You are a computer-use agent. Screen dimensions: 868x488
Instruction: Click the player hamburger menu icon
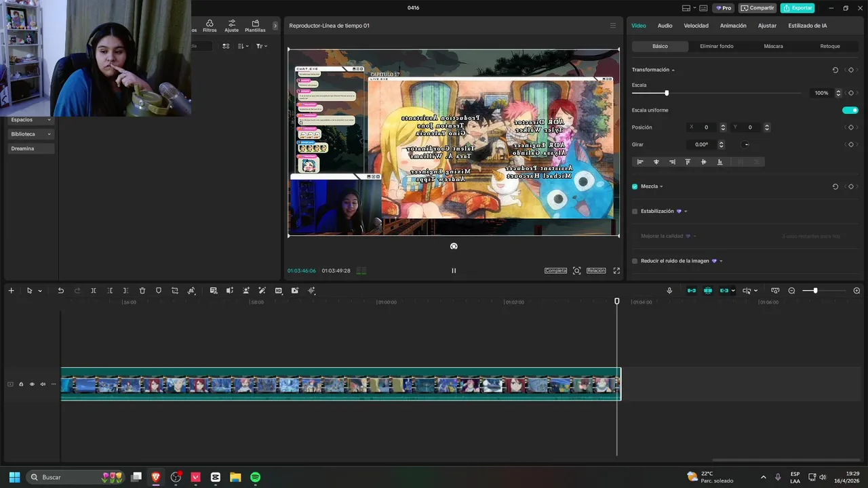(613, 26)
